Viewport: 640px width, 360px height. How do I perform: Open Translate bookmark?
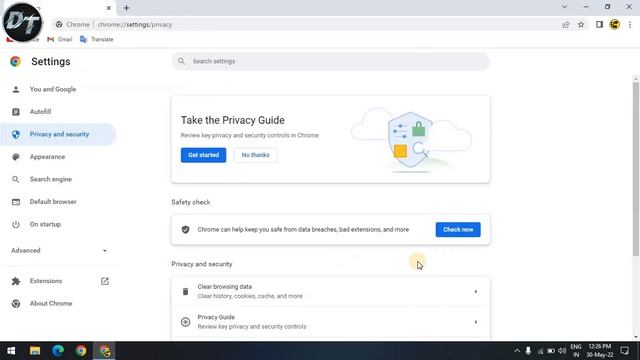(x=97, y=39)
